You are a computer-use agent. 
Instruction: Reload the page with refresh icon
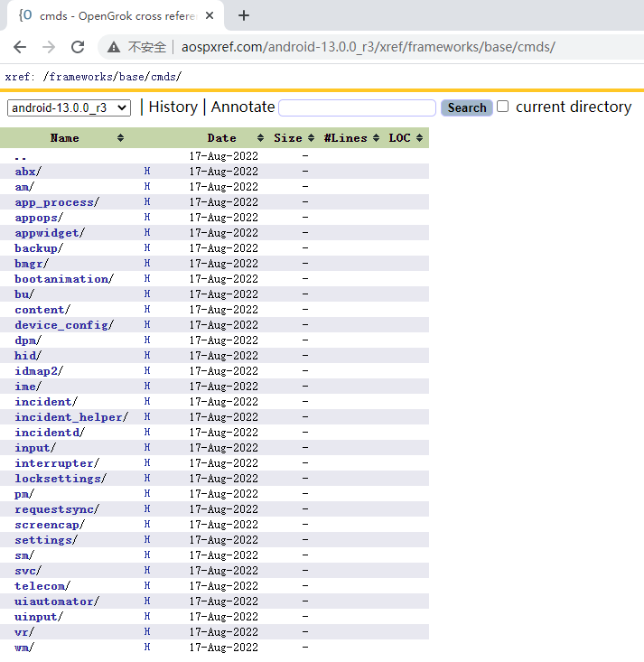click(x=78, y=47)
